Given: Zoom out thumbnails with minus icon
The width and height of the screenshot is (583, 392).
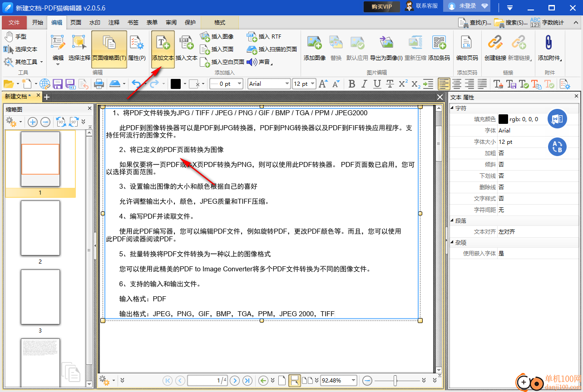Looking at the screenshot, I should pyautogui.click(x=45, y=122).
